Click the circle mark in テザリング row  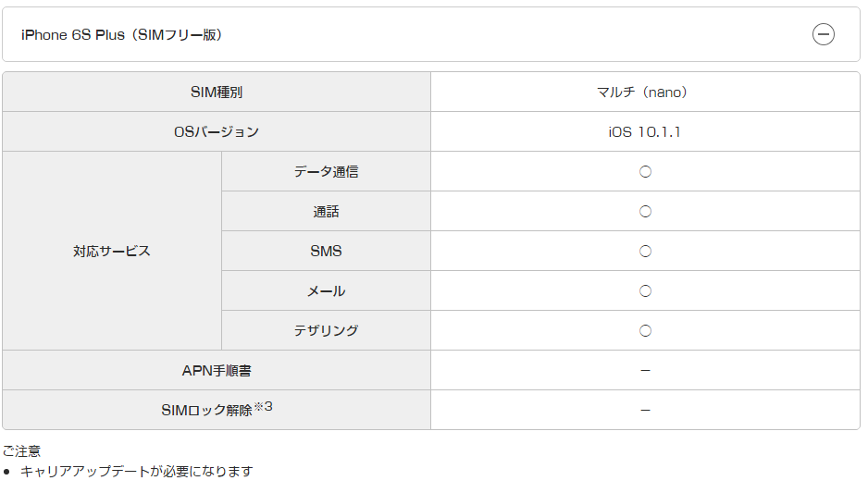coord(646,331)
